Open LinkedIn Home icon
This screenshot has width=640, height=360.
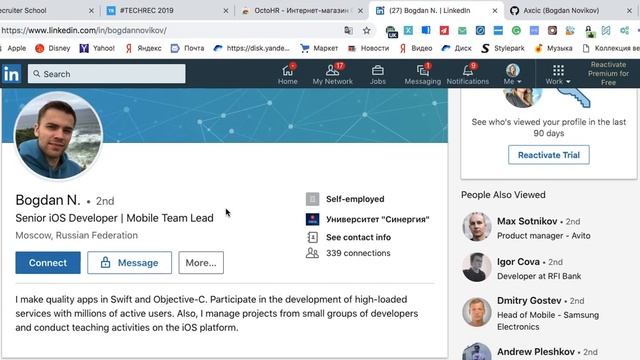pyautogui.click(x=288, y=71)
